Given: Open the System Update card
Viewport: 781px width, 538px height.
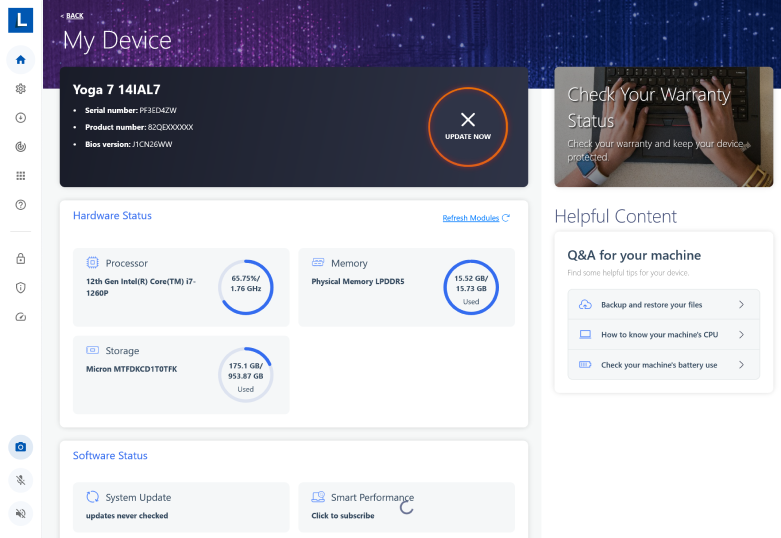Looking at the screenshot, I should coord(181,507).
